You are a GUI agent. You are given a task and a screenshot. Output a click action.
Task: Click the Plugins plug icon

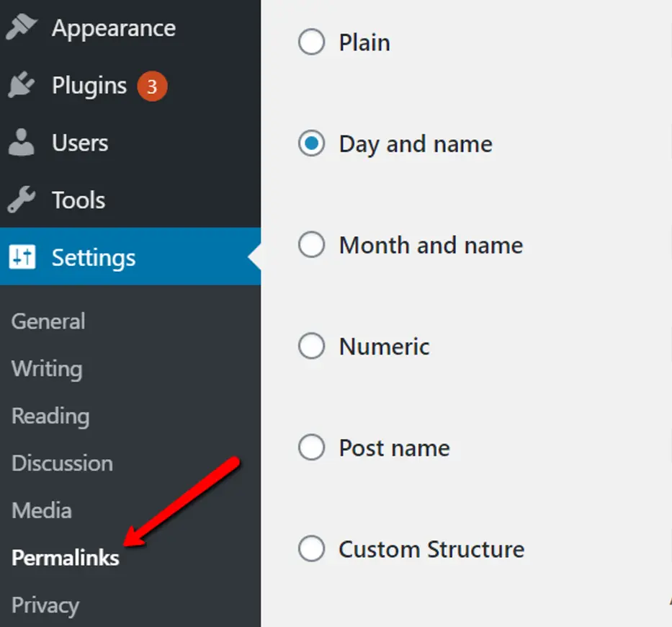pos(22,86)
